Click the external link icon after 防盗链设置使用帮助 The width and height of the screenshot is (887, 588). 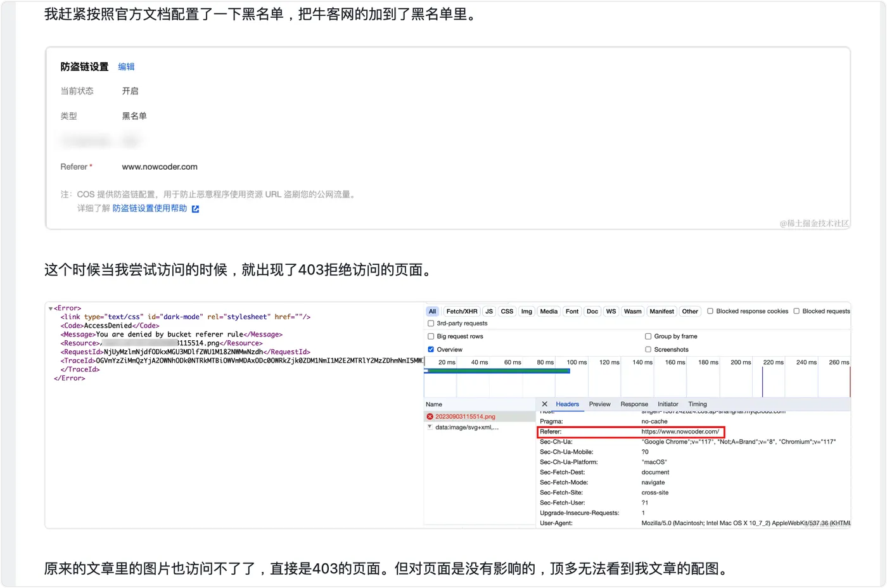pos(195,209)
